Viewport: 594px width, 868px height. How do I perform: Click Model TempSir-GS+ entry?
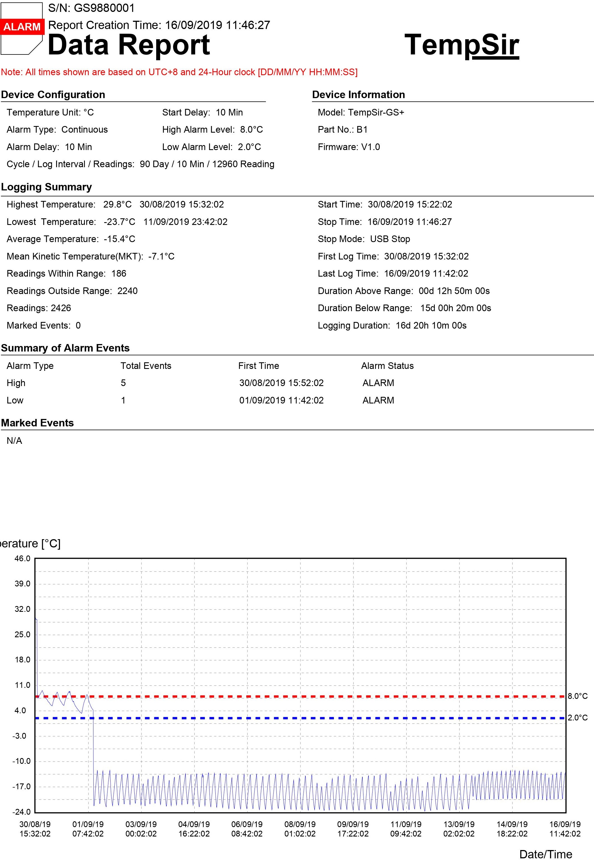(x=361, y=112)
